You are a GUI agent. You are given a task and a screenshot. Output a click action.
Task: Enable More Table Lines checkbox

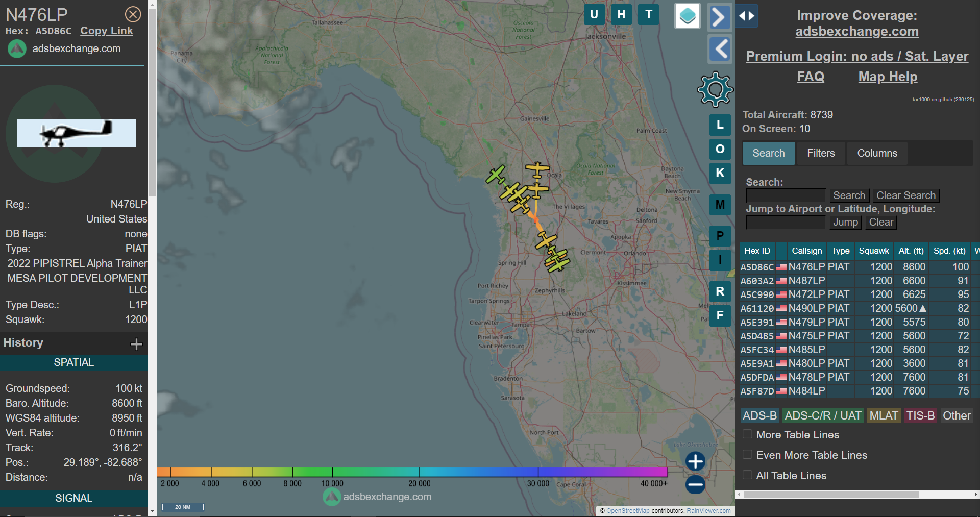click(747, 434)
